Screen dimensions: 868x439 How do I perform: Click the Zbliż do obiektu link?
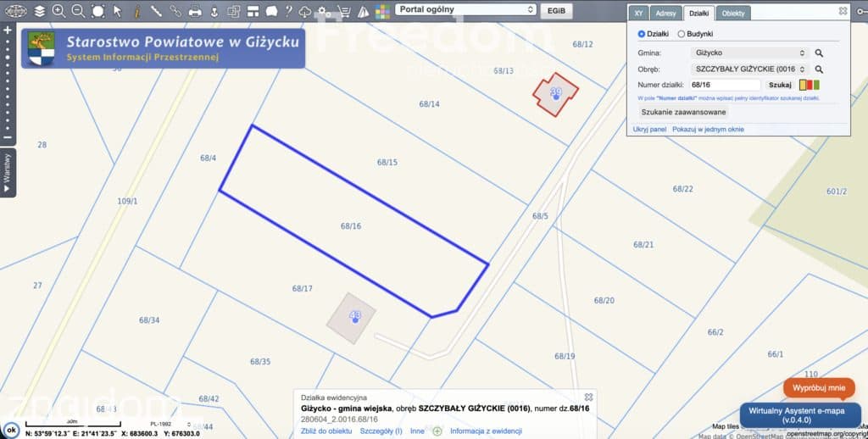326,431
